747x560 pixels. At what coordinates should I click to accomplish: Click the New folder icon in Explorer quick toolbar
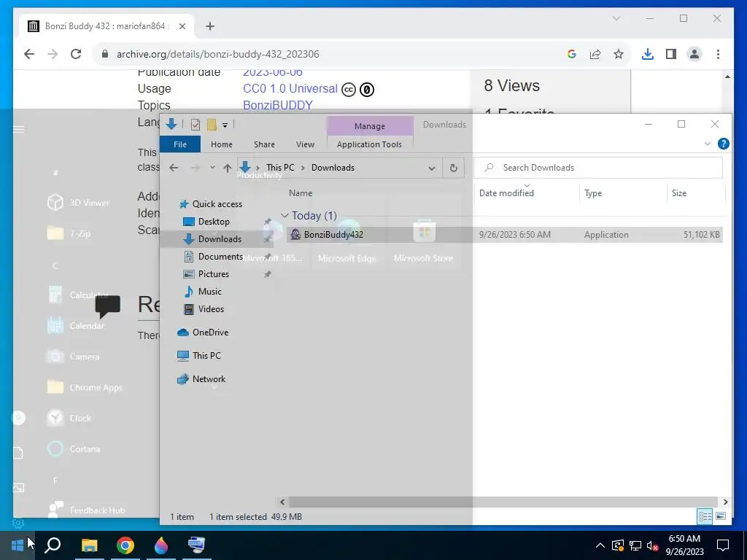[x=212, y=125]
